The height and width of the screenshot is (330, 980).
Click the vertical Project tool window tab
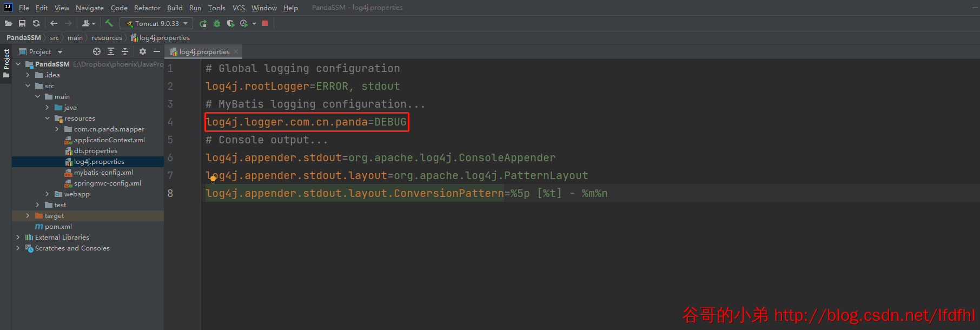click(x=6, y=63)
